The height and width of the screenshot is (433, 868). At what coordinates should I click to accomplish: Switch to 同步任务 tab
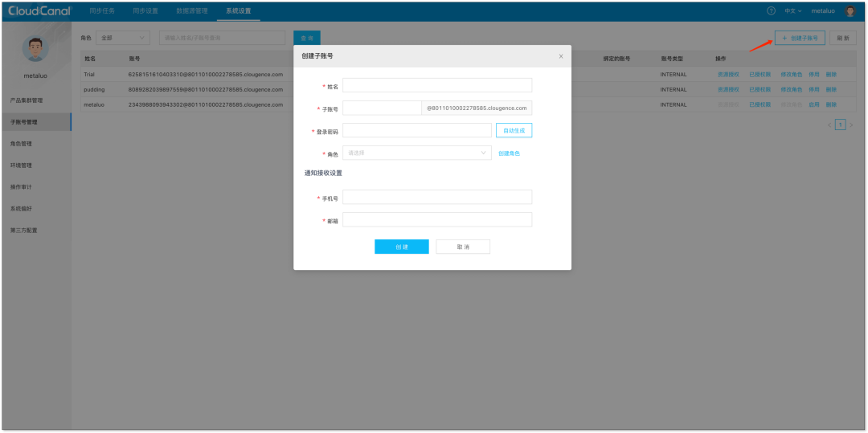click(x=102, y=11)
